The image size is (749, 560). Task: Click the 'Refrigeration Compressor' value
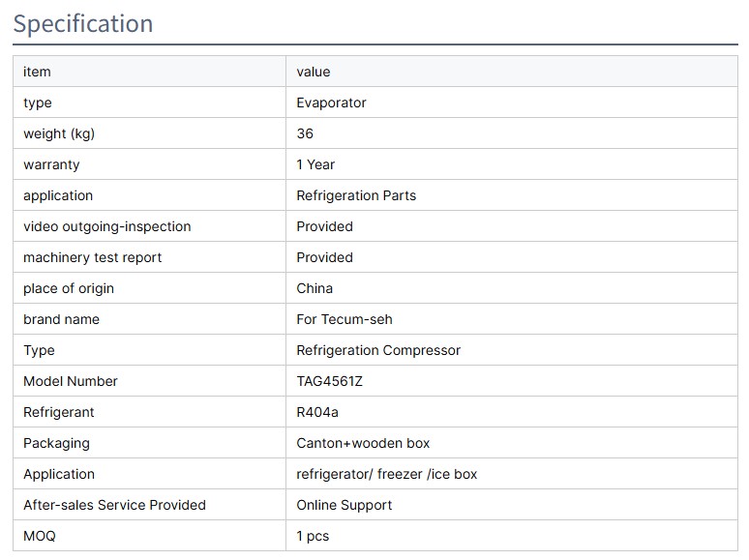[378, 350]
